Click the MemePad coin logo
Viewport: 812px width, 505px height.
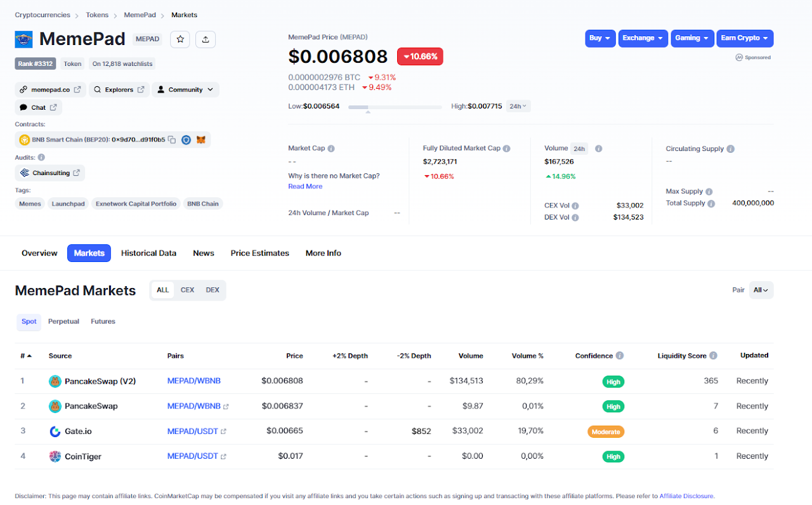tap(23, 39)
